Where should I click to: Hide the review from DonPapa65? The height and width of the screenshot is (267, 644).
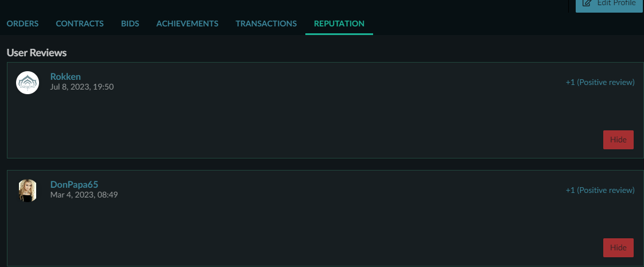pos(618,247)
